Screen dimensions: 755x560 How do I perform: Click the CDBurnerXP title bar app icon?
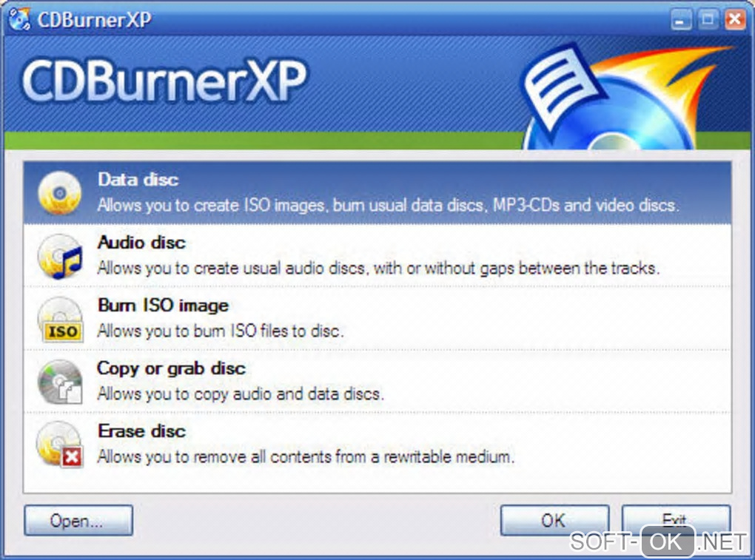(x=20, y=19)
